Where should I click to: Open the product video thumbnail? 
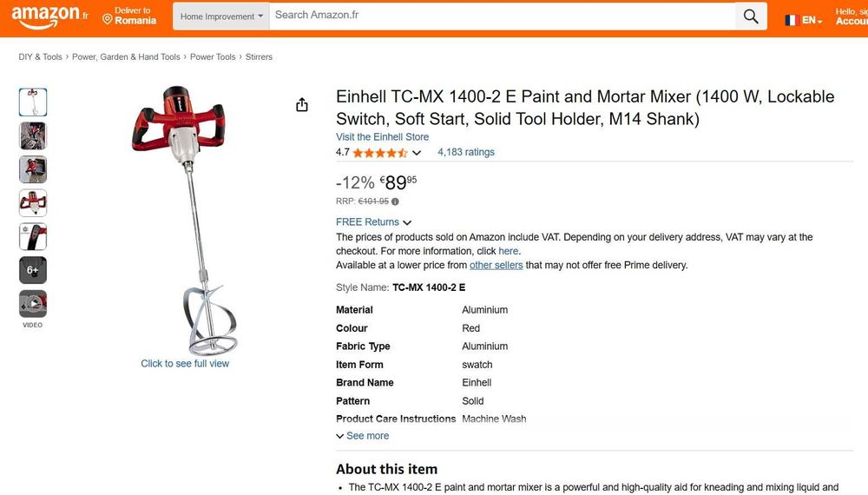click(x=33, y=304)
